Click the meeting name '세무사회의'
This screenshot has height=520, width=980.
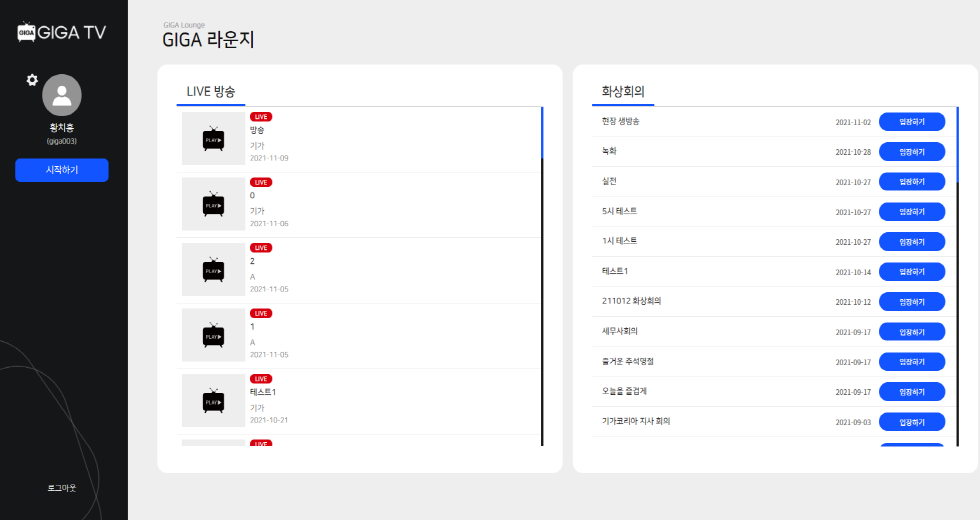[x=620, y=331]
